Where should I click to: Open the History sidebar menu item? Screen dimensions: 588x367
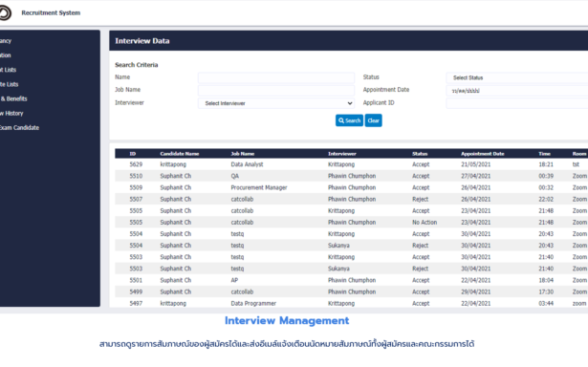[x=11, y=113]
